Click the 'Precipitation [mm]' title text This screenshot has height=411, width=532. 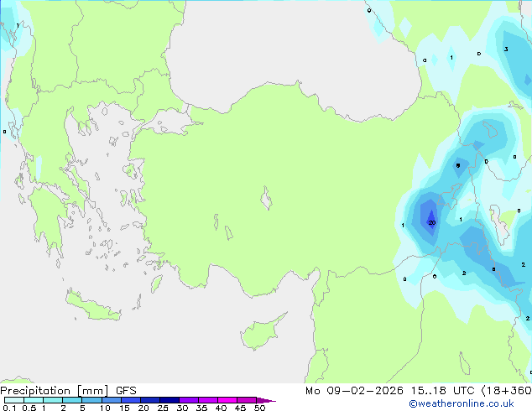pos(55,391)
